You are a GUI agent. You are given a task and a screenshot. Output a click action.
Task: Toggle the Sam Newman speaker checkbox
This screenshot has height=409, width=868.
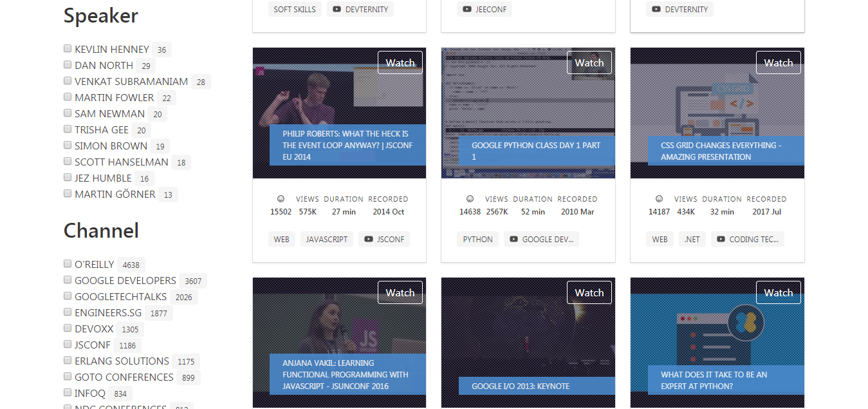tap(68, 113)
